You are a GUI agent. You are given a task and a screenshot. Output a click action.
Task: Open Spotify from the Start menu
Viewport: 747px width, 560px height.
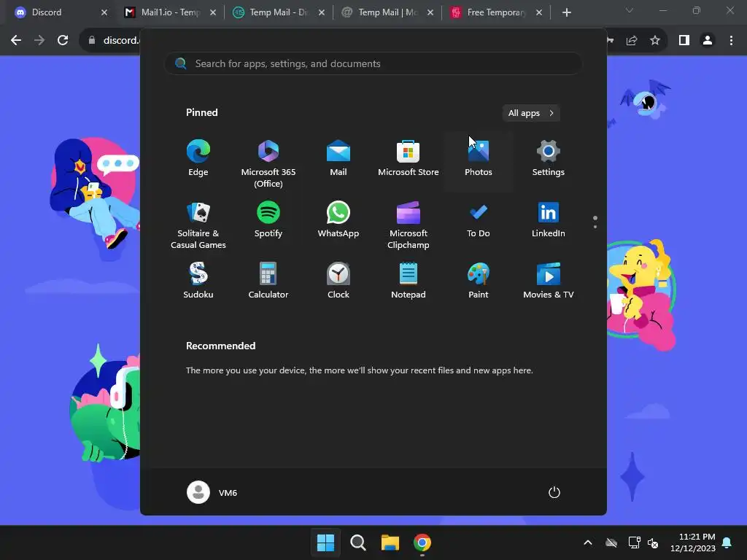pos(268,220)
